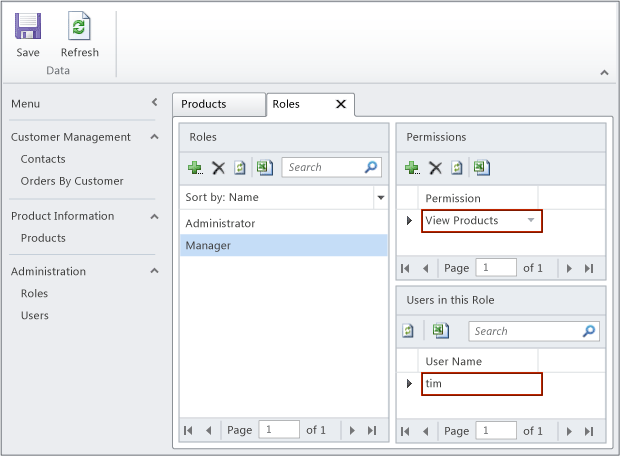Go to previous page of Permissions grid
Screen dimensions: 620x456
click(426, 269)
